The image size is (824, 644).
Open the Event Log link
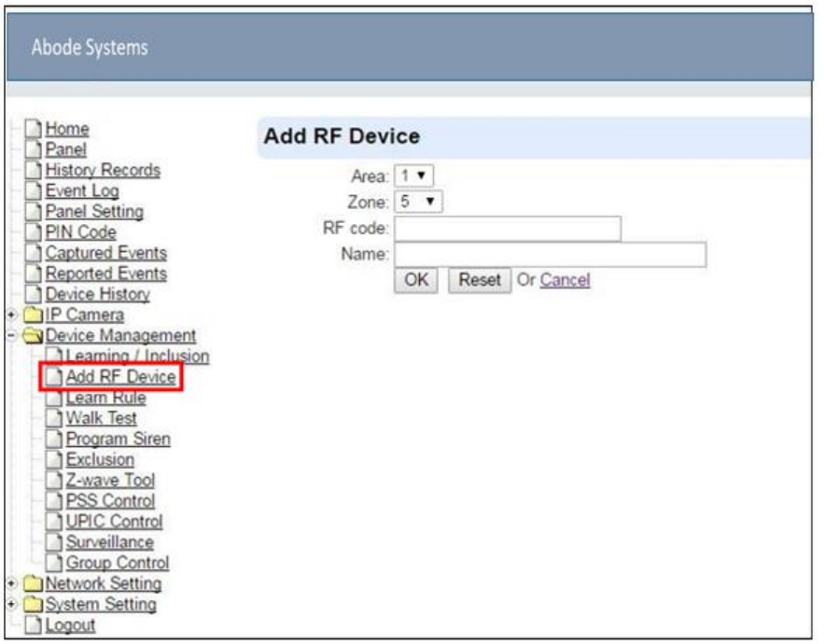click(82, 190)
